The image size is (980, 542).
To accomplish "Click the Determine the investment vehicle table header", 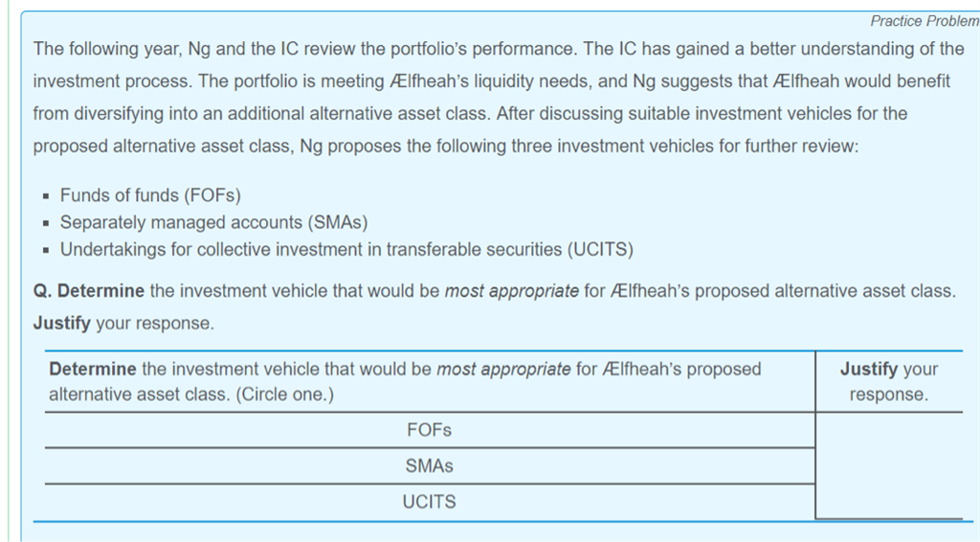I will (x=405, y=370).
